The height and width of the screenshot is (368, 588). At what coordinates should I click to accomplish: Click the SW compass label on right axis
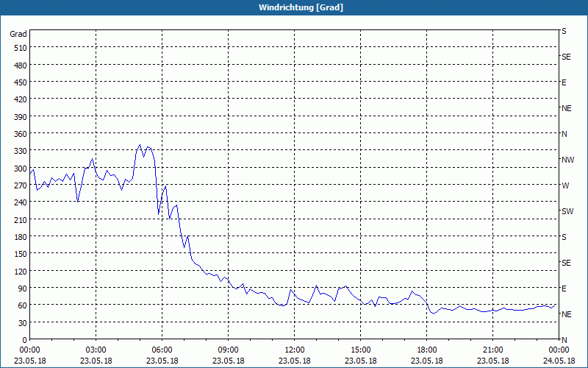[567, 211]
